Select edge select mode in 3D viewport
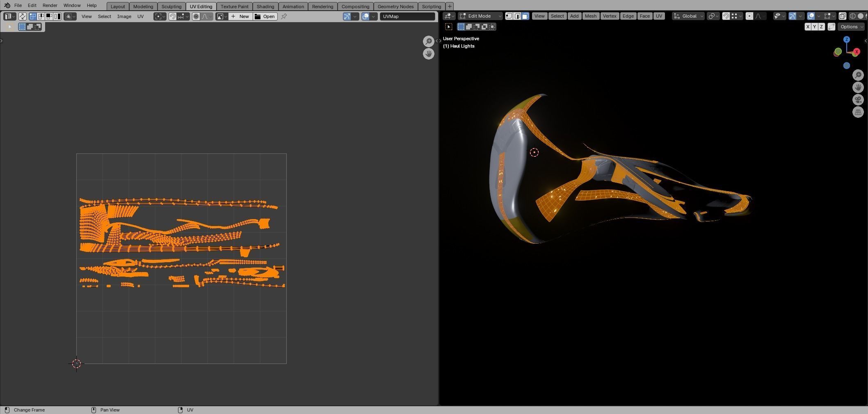The width and height of the screenshot is (868, 414). click(517, 16)
